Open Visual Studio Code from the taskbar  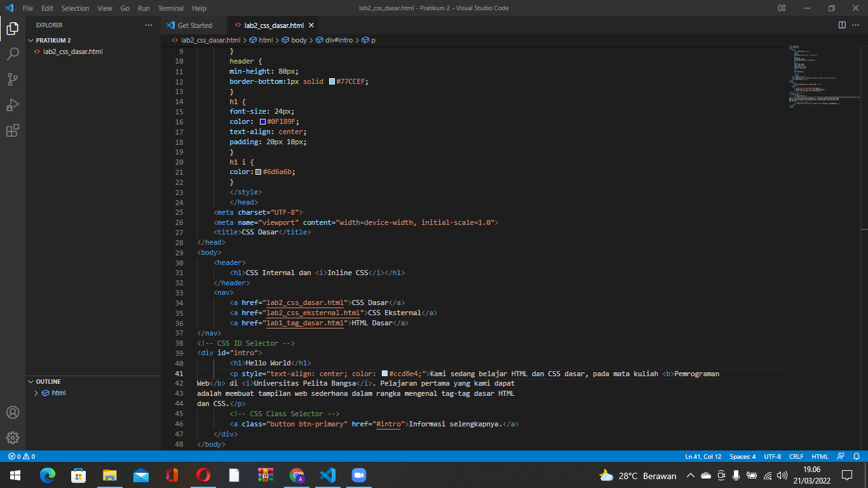coord(327,475)
